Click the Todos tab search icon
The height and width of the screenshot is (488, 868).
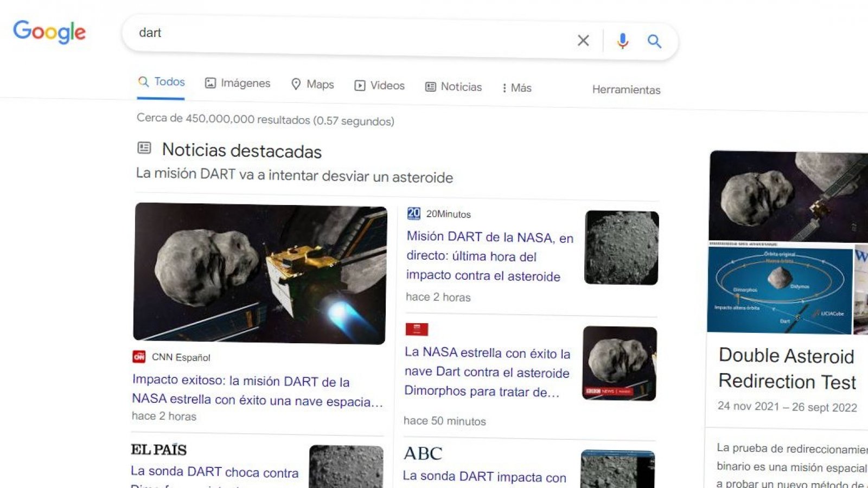pos(143,81)
